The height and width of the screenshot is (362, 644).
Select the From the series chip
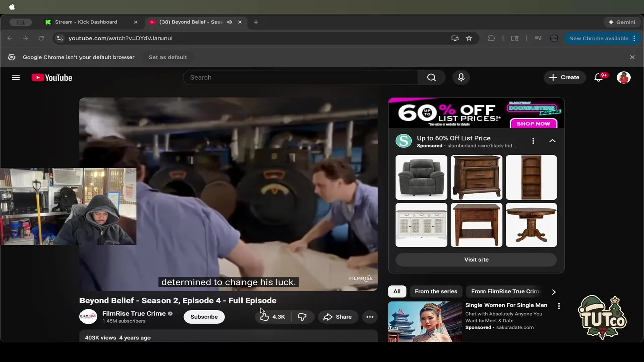[x=436, y=291]
